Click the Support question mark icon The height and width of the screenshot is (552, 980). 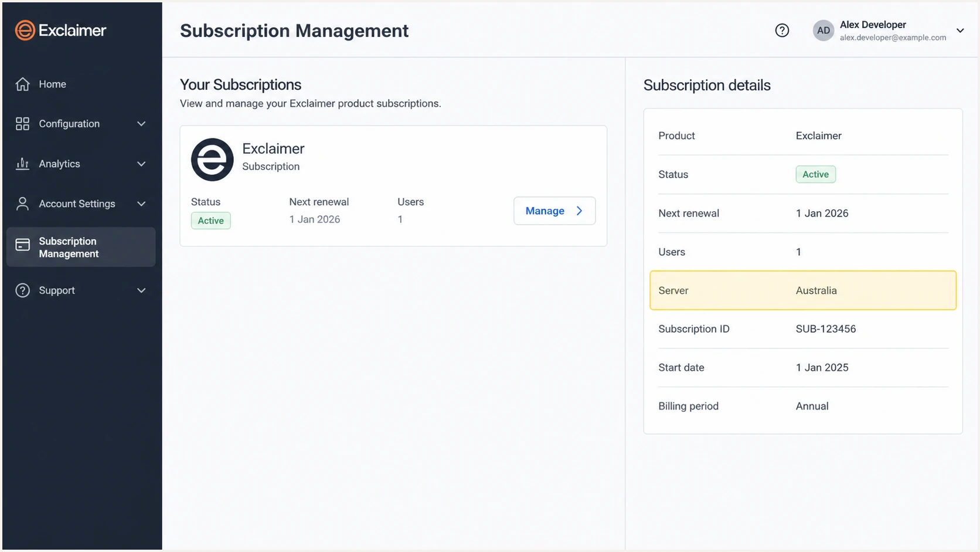22,290
